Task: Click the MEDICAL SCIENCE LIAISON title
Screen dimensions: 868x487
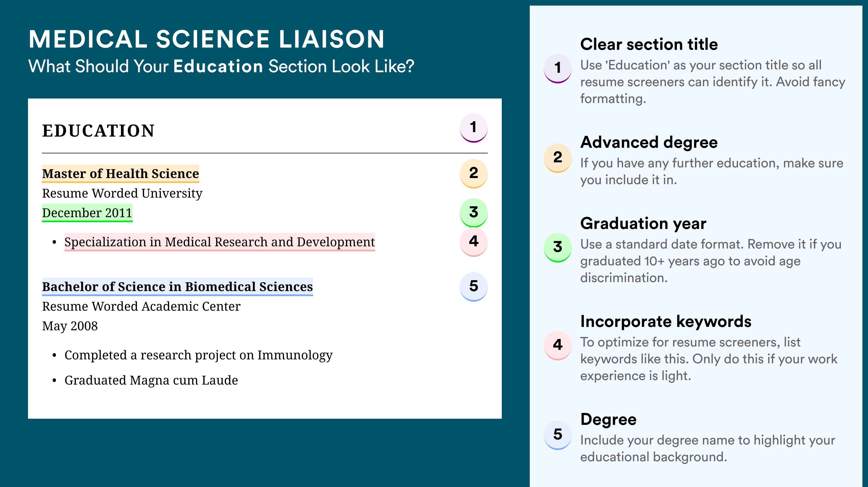Action: coord(207,39)
